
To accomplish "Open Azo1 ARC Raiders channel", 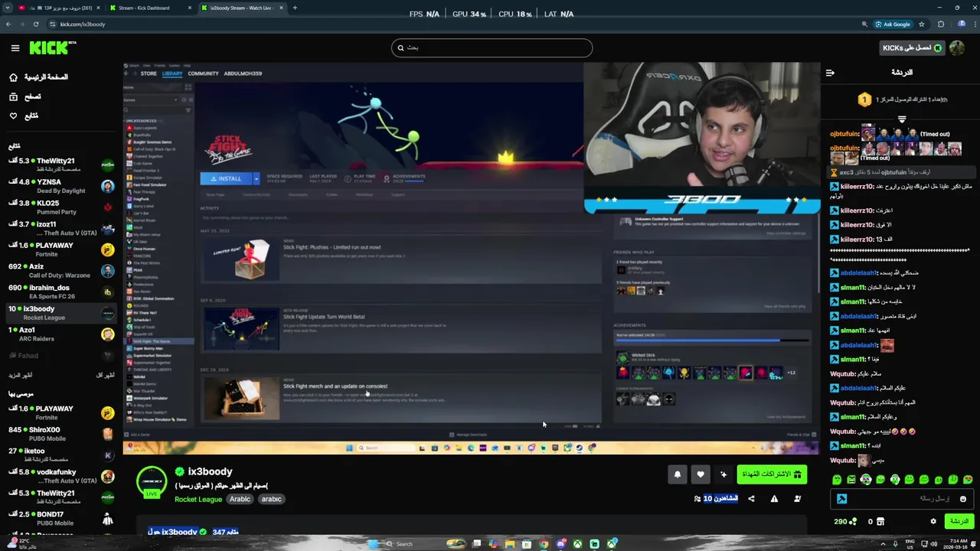I will click(60, 334).
